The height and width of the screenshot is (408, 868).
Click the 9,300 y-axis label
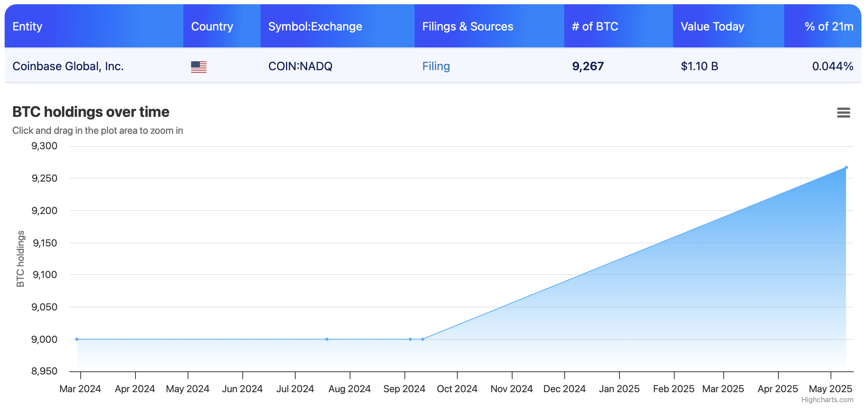point(44,146)
